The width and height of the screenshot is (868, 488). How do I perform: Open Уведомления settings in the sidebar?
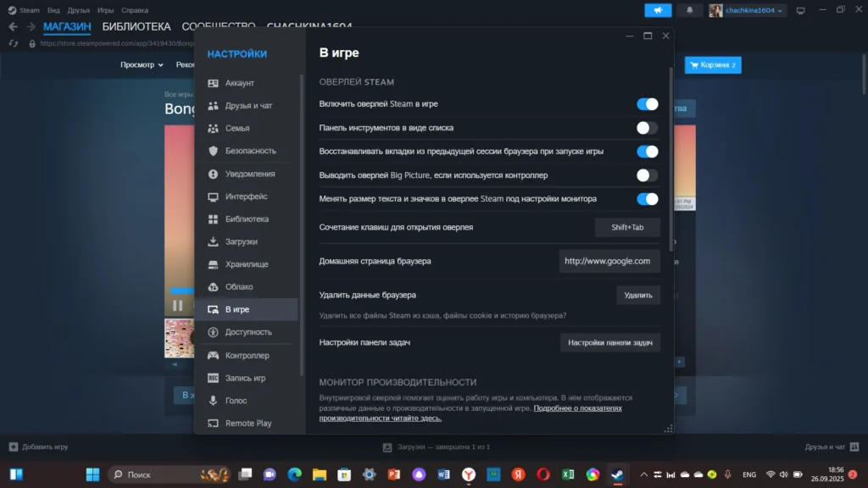(x=249, y=174)
